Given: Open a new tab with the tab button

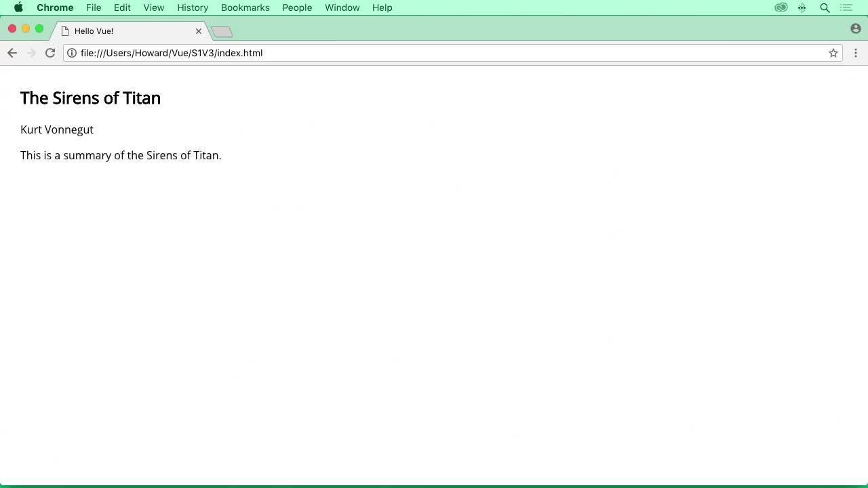Looking at the screenshot, I should pyautogui.click(x=222, y=31).
